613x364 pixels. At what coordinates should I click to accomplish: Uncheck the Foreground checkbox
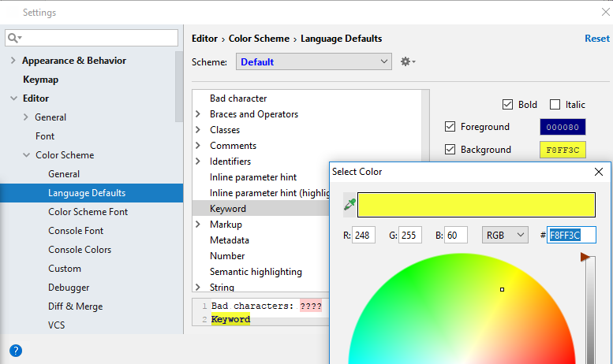(450, 127)
